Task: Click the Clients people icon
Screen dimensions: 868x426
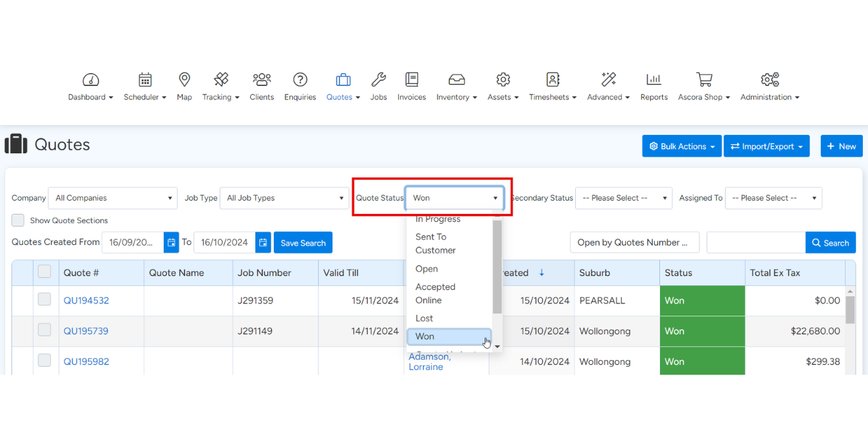Action: [261, 80]
